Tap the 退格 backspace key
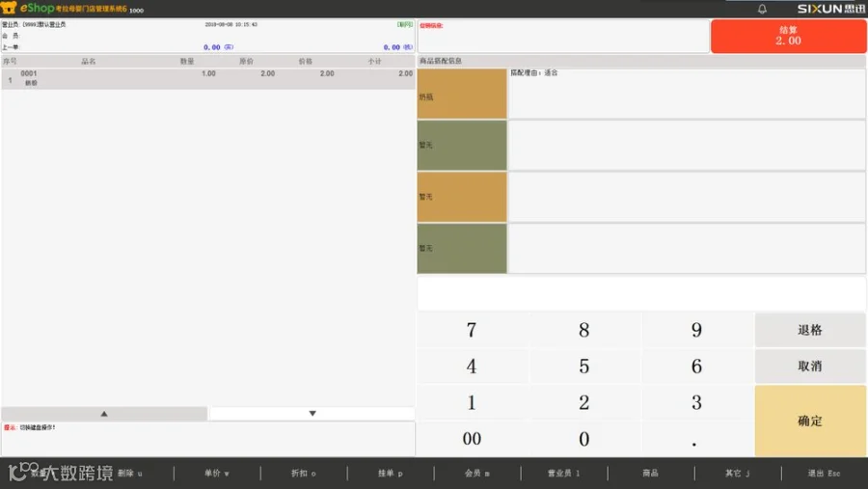Image resolution: width=868 pixels, height=489 pixels. (x=810, y=330)
